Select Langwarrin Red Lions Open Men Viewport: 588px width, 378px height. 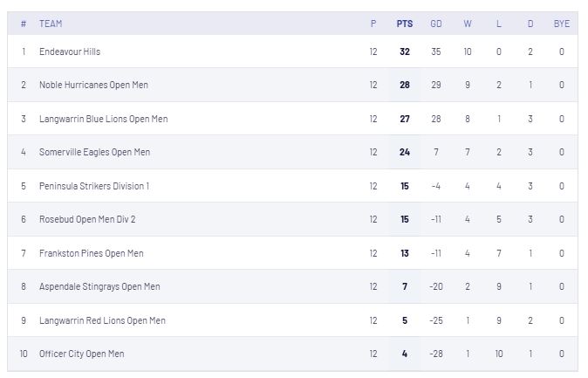pyautogui.click(x=102, y=320)
